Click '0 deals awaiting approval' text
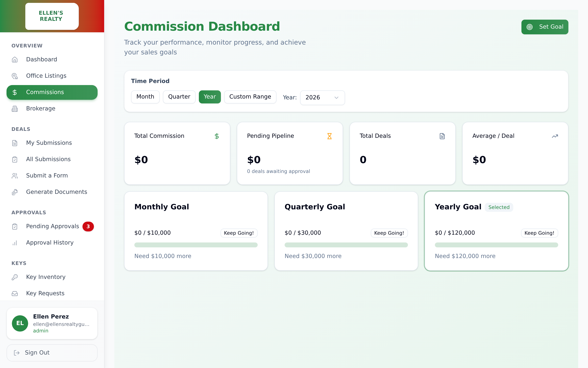Screen dimensions: 588x368 pyautogui.click(x=278, y=171)
